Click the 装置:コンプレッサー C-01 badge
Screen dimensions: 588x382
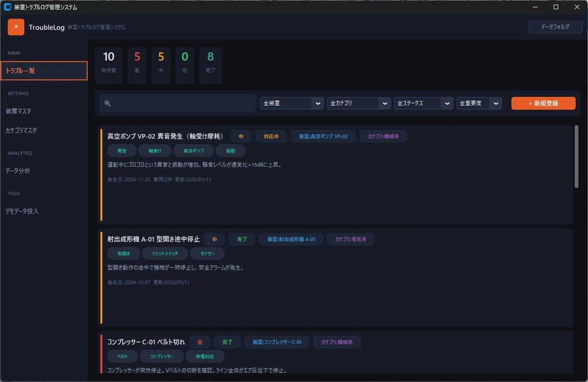point(277,342)
